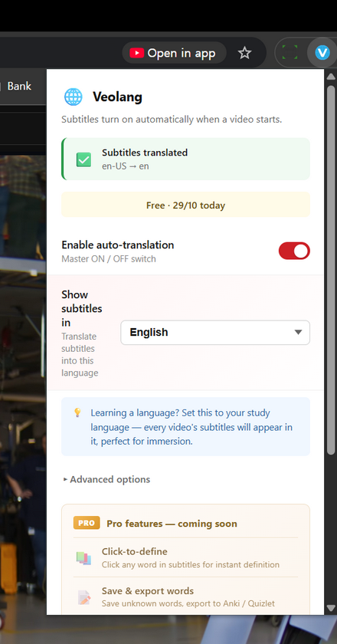
Task: Click the lightbulb tip icon
Action: coord(77,412)
